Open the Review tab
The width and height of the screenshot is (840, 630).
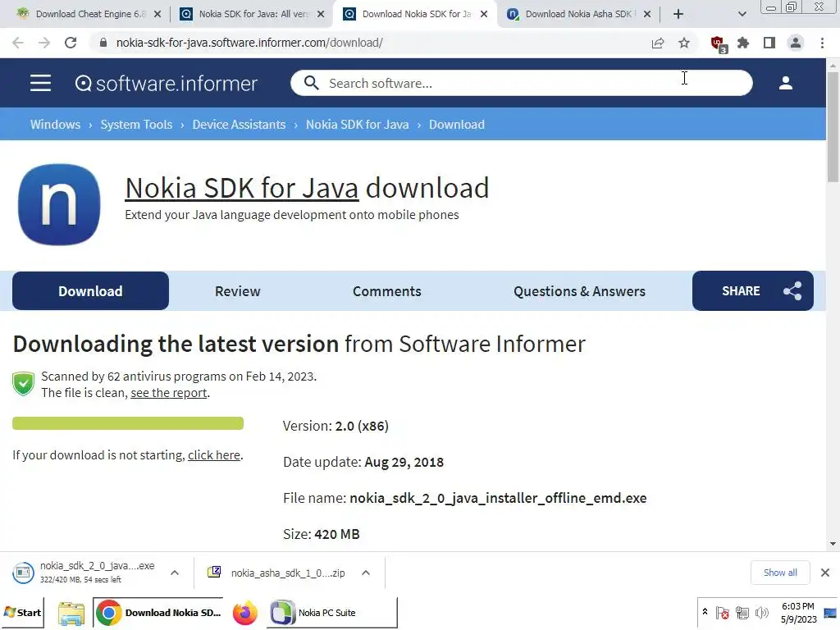(237, 291)
